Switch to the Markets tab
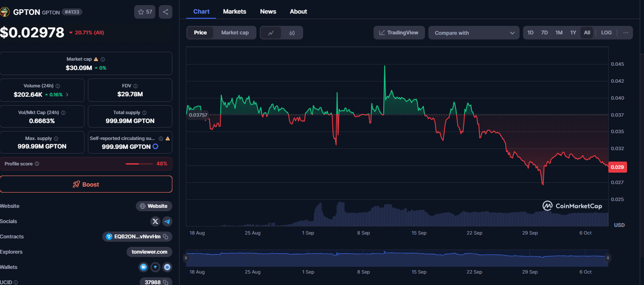This screenshot has height=285, width=644. 234,11
